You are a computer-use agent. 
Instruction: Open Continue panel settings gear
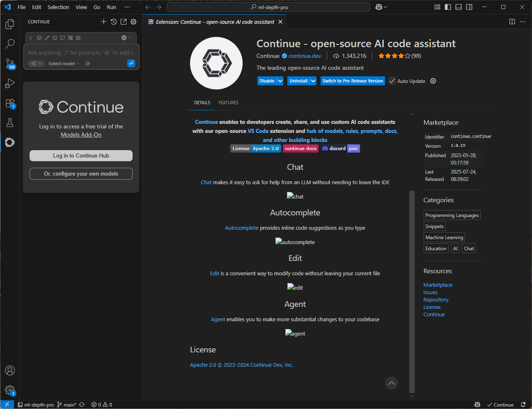(133, 22)
